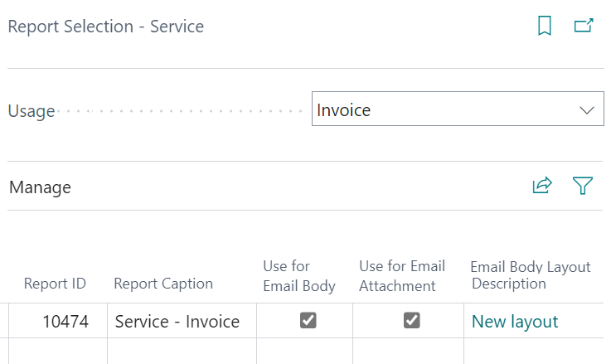
Task: Toggle the Use for Email Attachment checkbox
Action: coord(411,321)
